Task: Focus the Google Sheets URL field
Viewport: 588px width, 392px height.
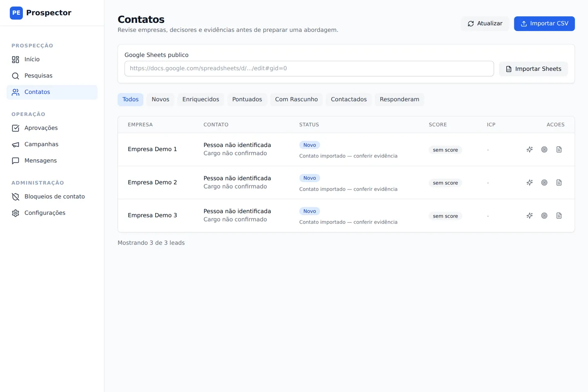Action: click(x=309, y=69)
